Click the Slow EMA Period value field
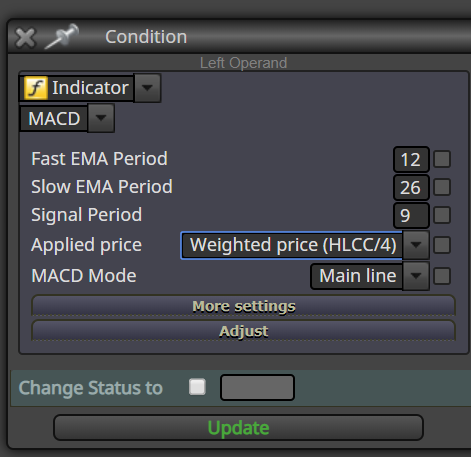The width and height of the screenshot is (471, 457). click(411, 187)
